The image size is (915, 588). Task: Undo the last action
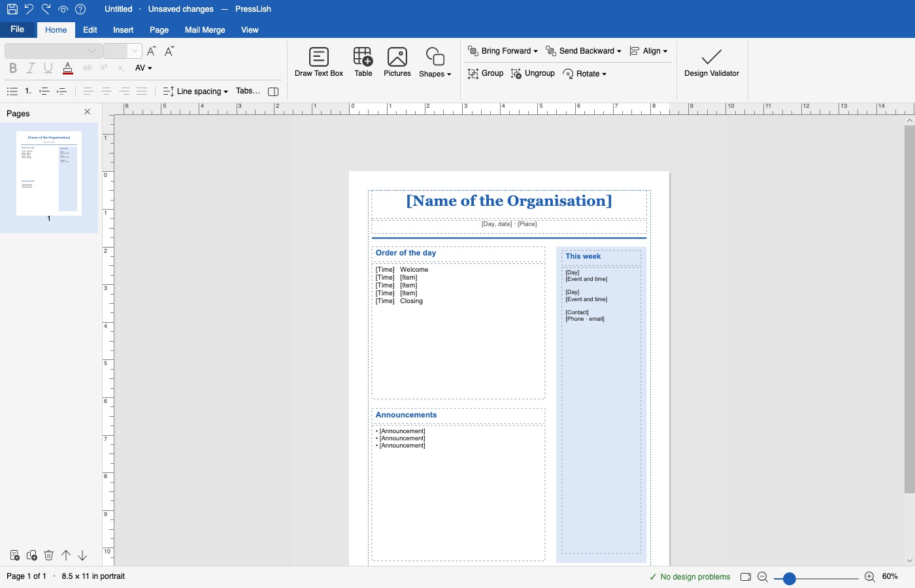click(x=29, y=9)
